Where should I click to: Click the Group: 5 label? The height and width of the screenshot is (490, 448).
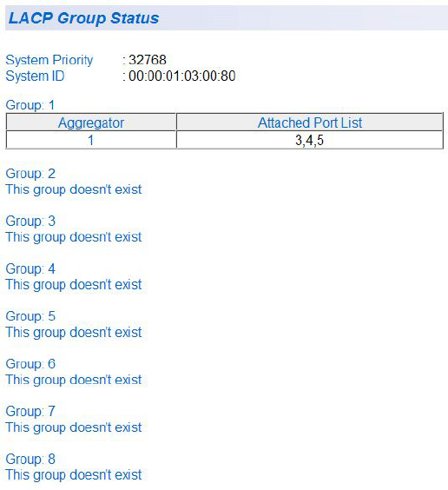tap(30, 316)
